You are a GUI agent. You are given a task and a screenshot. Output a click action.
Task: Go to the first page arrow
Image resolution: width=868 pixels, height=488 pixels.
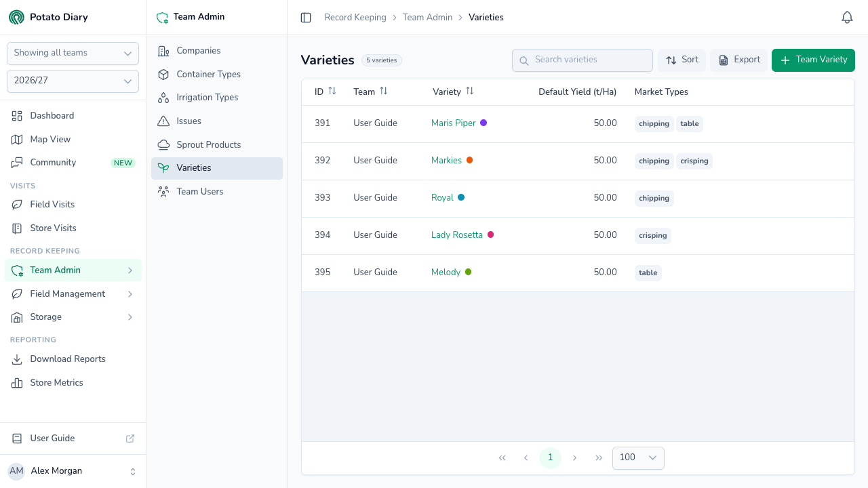[502, 457]
